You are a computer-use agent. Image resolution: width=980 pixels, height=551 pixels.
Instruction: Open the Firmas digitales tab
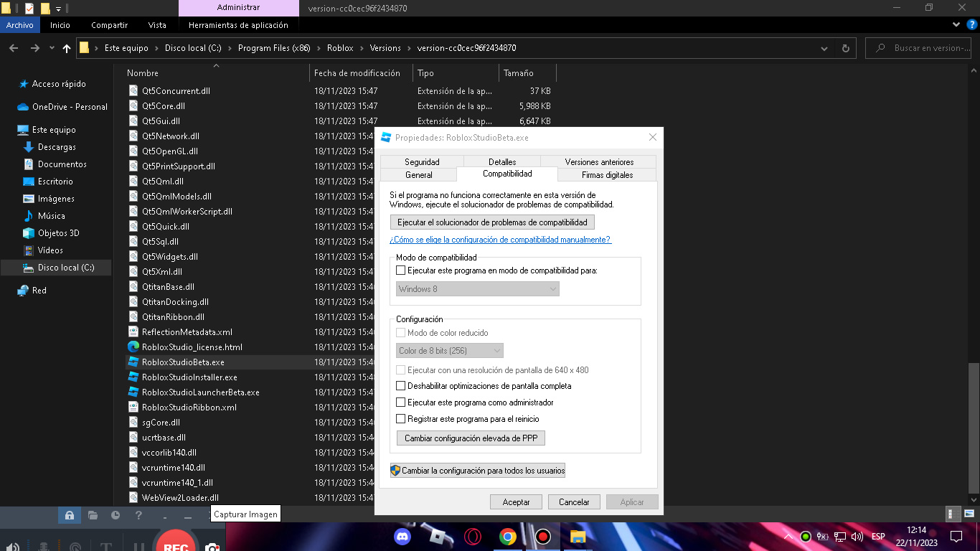point(607,175)
